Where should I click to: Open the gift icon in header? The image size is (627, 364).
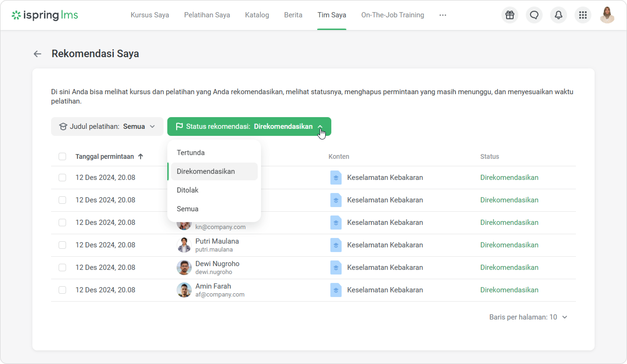click(x=510, y=15)
